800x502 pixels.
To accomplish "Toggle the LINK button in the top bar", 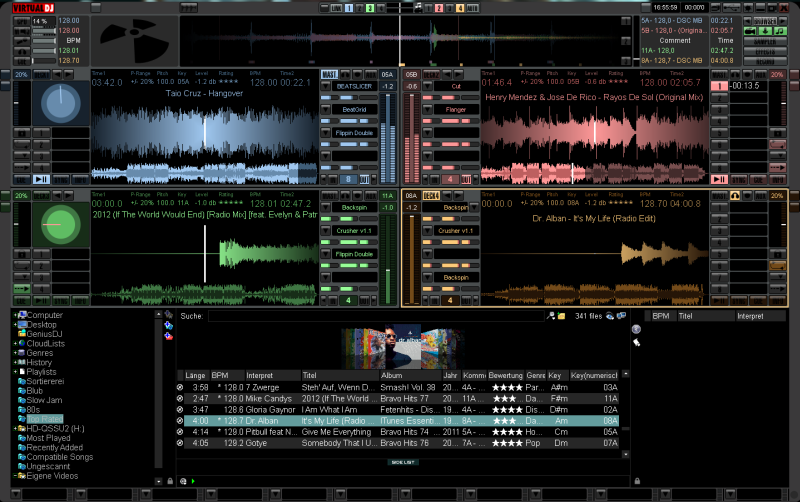I will [x=336, y=8].
